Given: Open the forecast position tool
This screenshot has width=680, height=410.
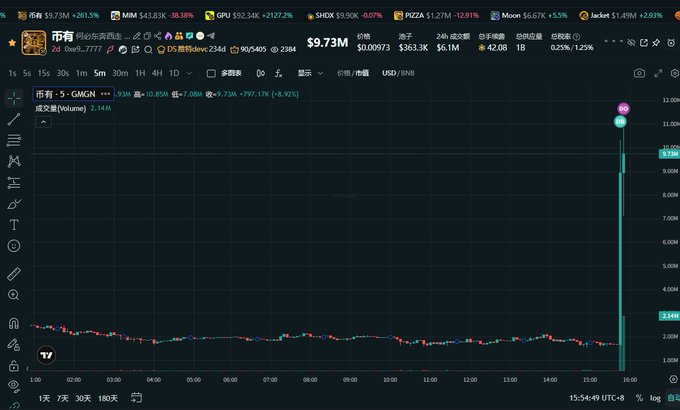Looking at the screenshot, I should coord(14,183).
